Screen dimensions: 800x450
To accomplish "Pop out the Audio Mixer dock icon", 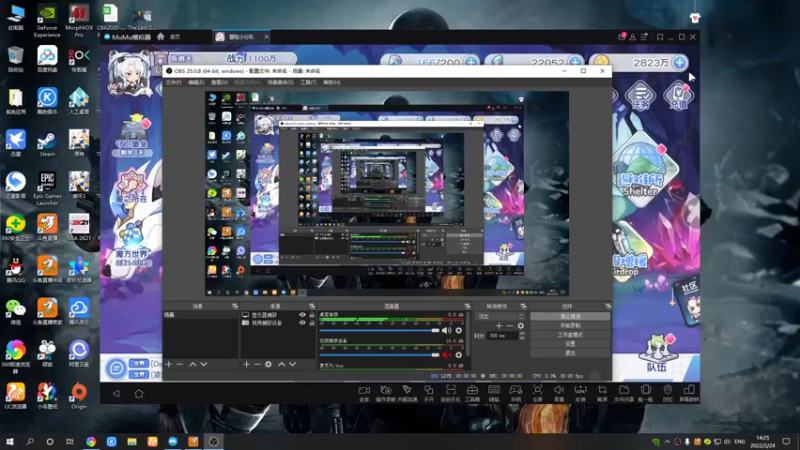I will click(467, 306).
